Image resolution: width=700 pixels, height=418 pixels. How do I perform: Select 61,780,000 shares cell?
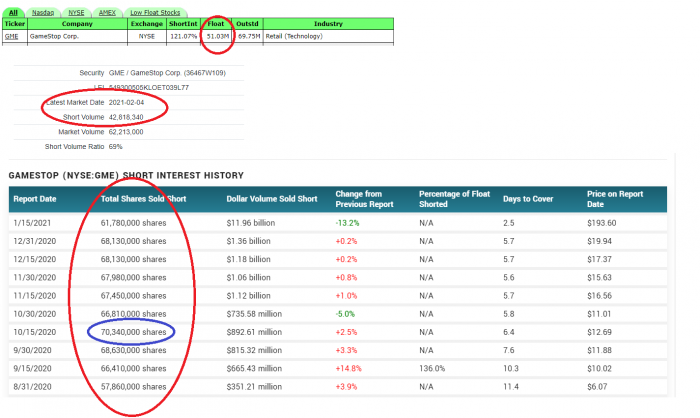tap(133, 223)
